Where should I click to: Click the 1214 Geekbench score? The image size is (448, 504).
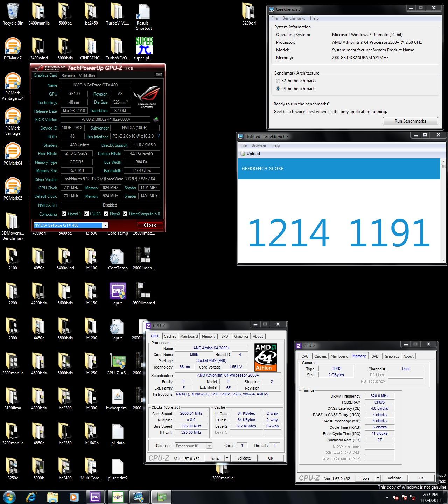(x=289, y=233)
